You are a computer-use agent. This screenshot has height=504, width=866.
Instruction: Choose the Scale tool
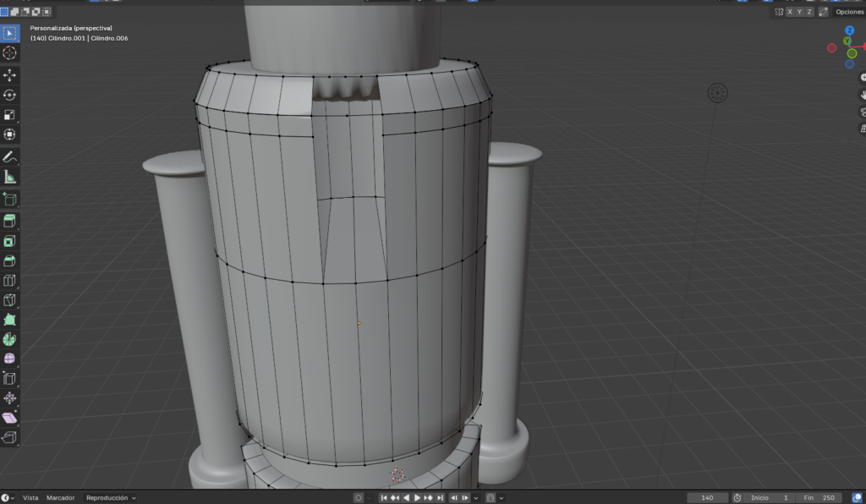(10, 115)
